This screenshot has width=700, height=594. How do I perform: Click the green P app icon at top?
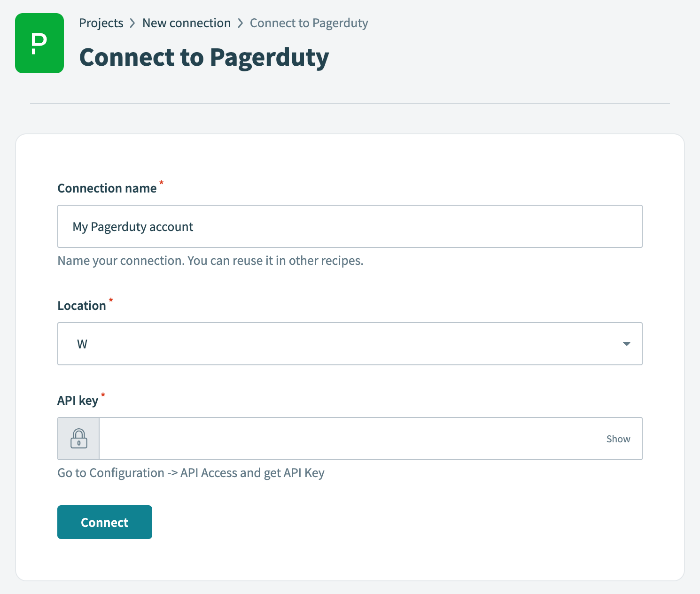[x=39, y=43]
